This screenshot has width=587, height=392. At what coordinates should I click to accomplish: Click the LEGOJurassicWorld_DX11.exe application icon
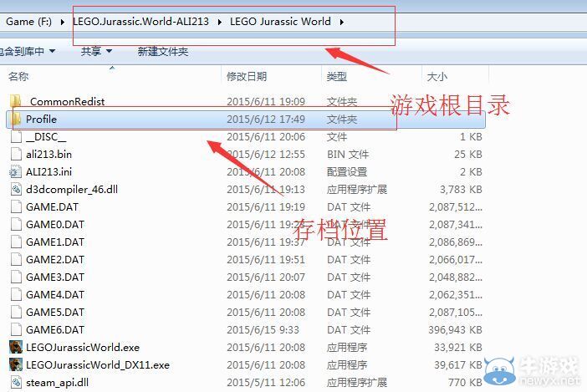[x=16, y=364]
